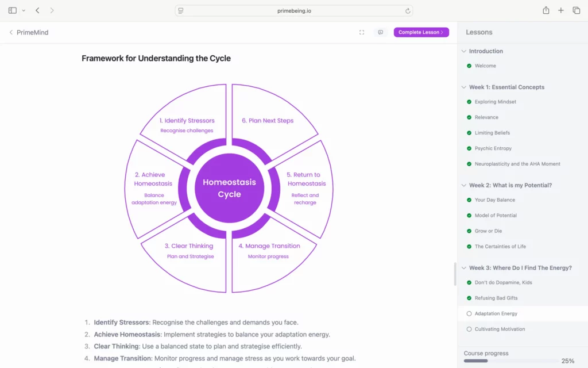The height and width of the screenshot is (368, 588).
Task: Collapse the Week 1: Essential Concepts section
Action: pos(464,87)
